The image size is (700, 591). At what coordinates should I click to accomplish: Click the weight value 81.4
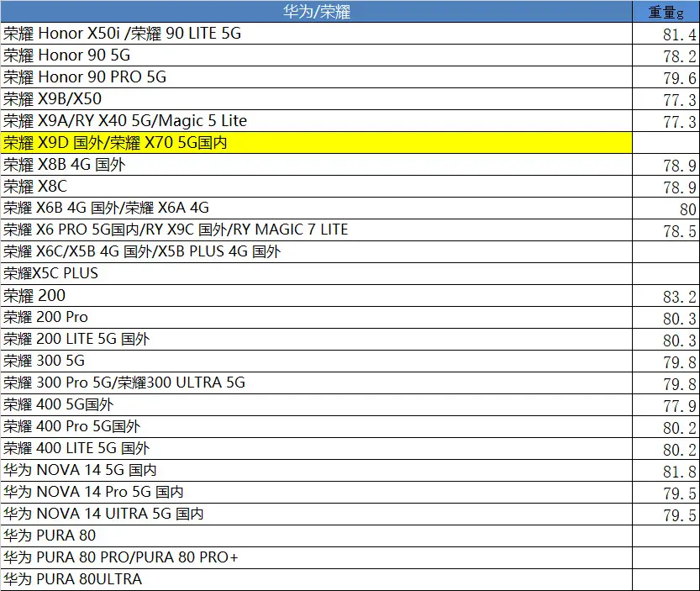(x=679, y=34)
